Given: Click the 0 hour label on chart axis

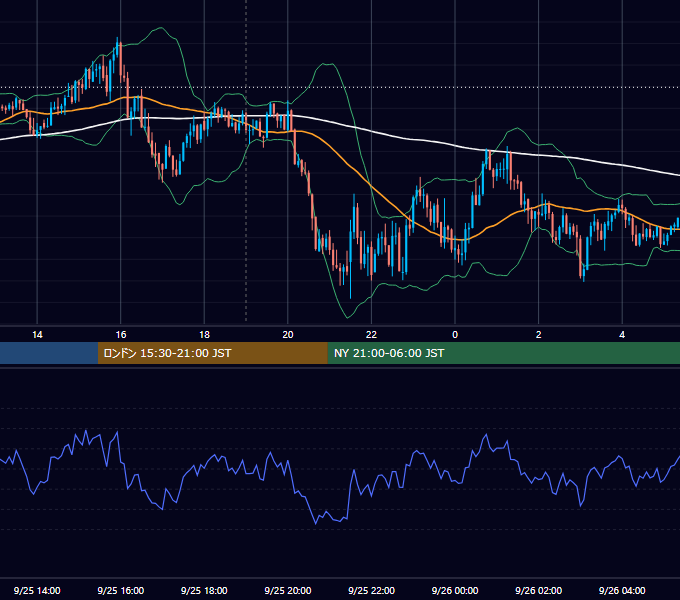Looking at the screenshot, I should [455, 335].
